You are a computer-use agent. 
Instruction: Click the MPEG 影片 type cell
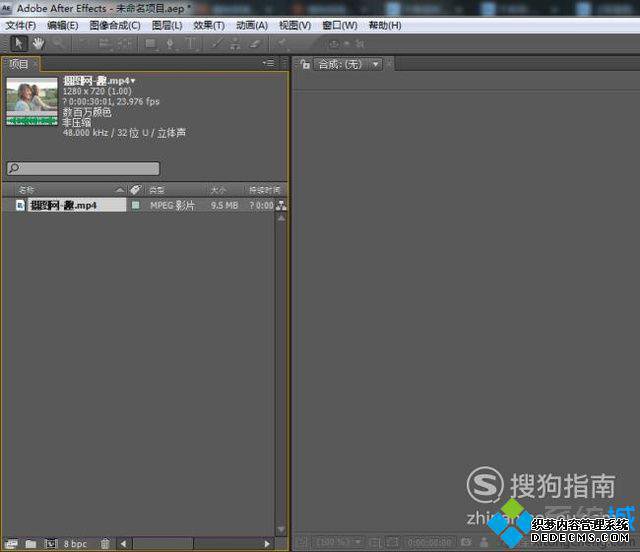pos(172,205)
